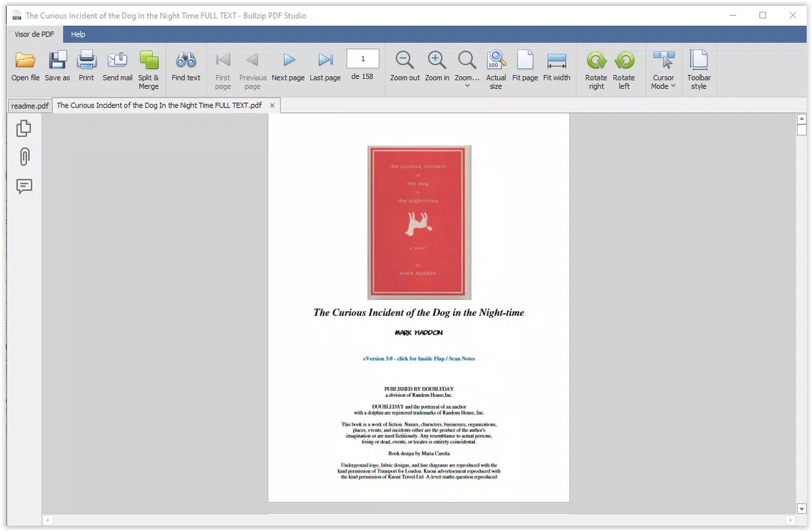
Task: Jump to the Last page
Action: coord(325,66)
